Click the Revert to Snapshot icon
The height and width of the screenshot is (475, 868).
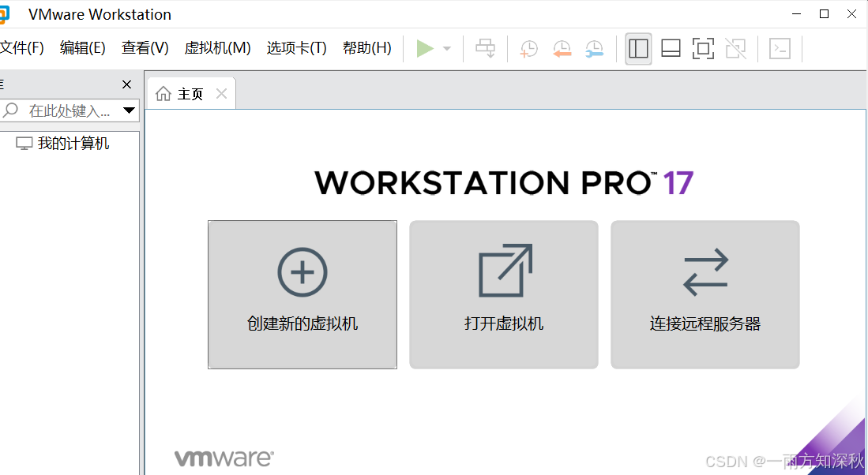562,49
